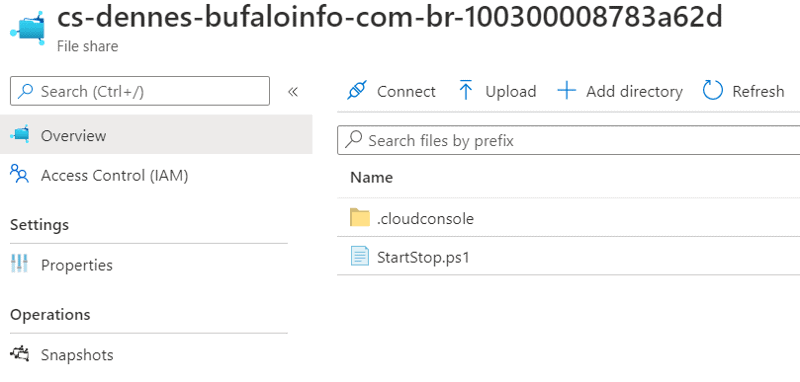Click the Upload button label

coord(510,92)
